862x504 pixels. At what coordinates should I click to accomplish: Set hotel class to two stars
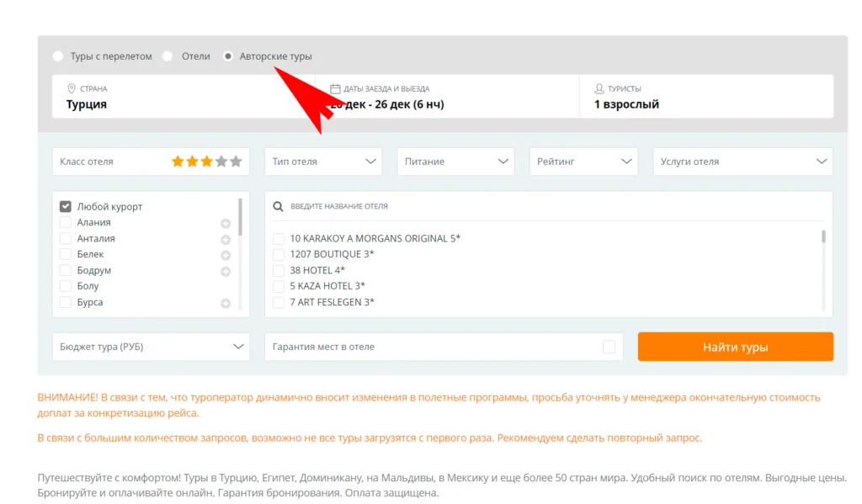click(x=193, y=162)
